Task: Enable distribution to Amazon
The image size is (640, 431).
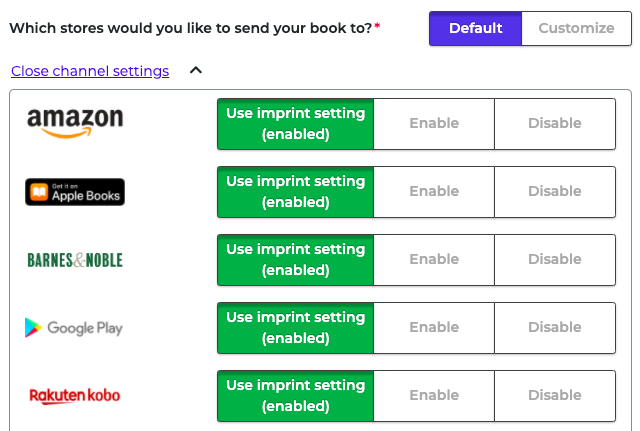Action: pos(434,124)
